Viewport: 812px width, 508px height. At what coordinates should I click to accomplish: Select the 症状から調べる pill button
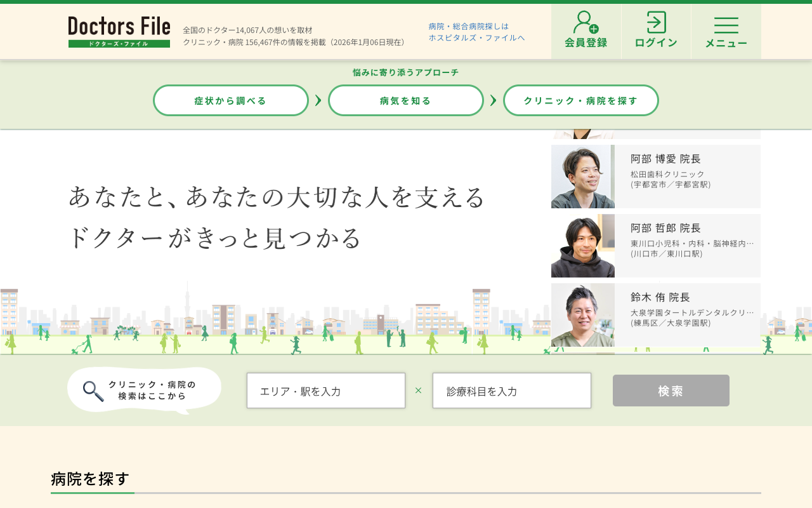point(230,100)
